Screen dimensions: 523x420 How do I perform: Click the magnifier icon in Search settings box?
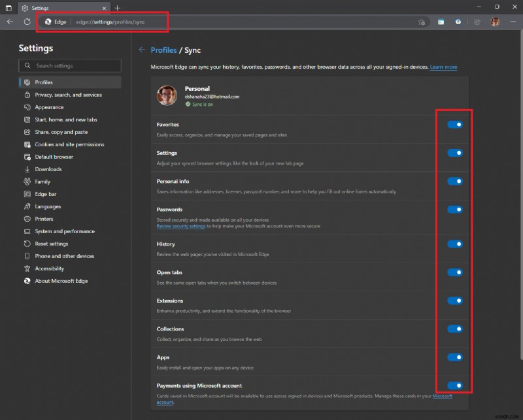click(27, 65)
